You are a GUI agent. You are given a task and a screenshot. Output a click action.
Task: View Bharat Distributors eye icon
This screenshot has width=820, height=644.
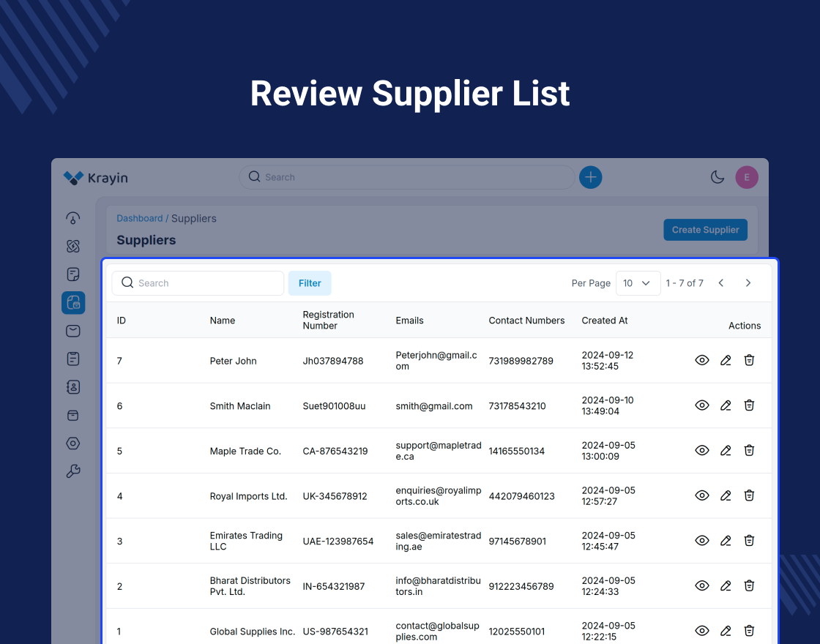click(702, 585)
